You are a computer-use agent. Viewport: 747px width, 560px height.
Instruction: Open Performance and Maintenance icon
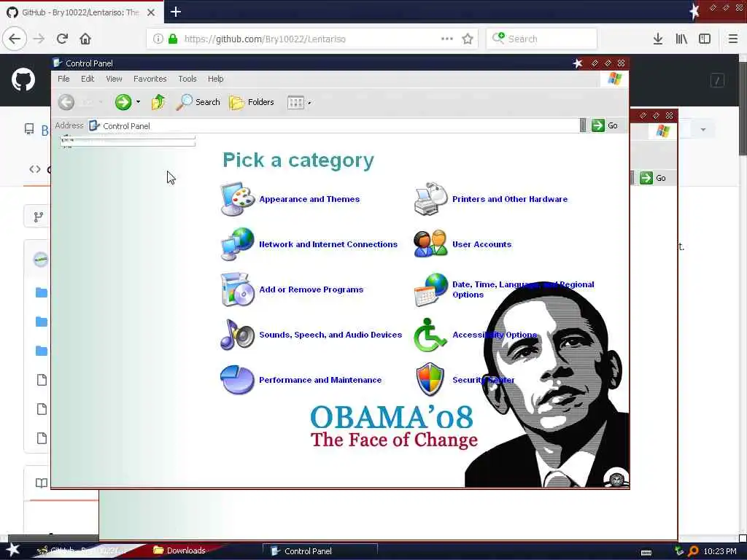237,379
